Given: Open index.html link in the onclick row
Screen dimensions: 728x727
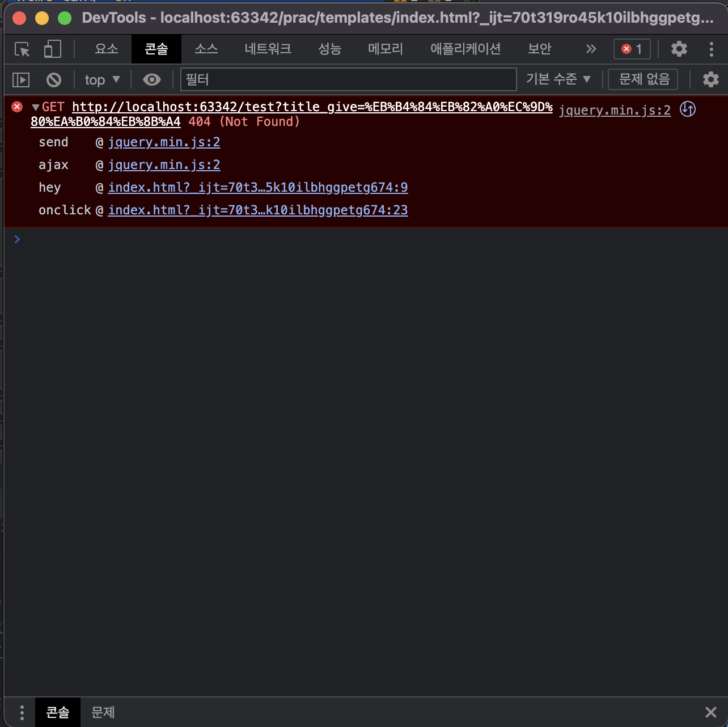Looking at the screenshot, I should 258,210.
